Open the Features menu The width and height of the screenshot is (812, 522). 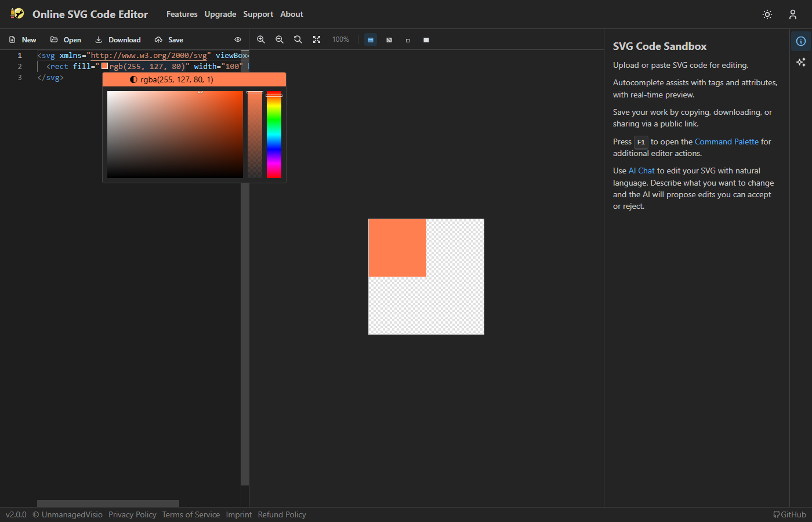pyautogui.click(x=182, y=14)
